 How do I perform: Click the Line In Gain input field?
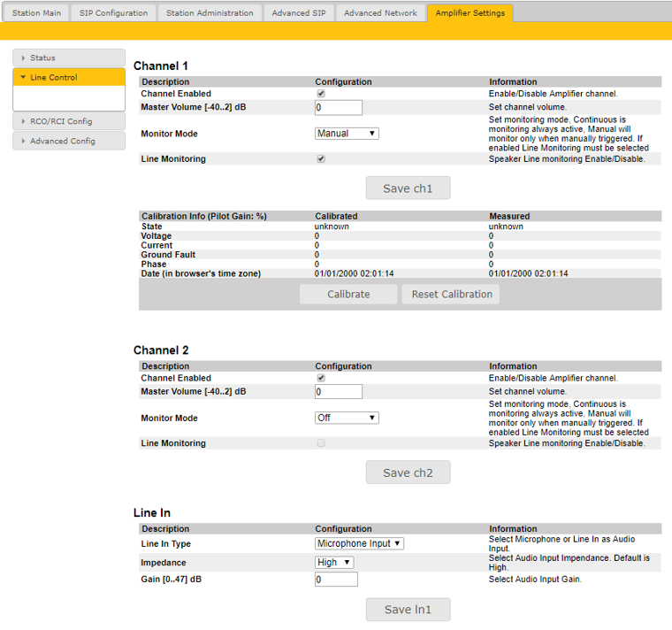pos(336,580)
